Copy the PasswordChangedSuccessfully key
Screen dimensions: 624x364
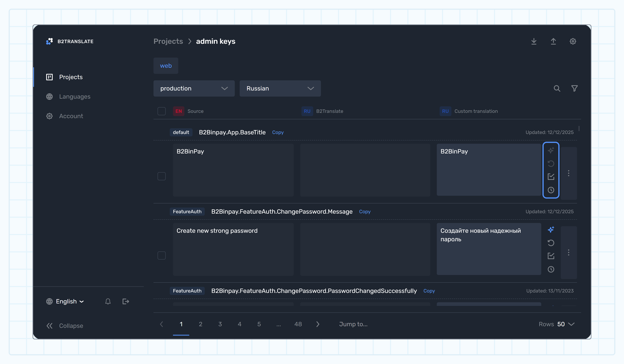tap(429, 291)
